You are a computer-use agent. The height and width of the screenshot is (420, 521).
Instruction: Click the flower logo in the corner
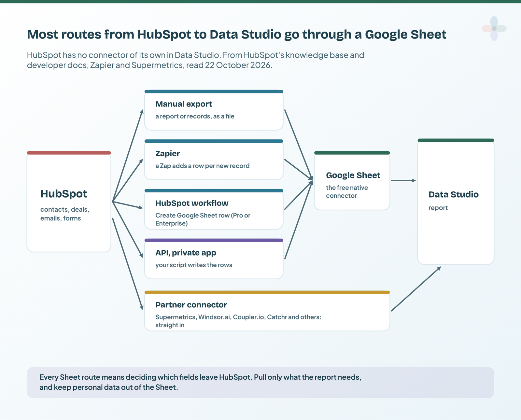pyautogui.click(x=494, y=29)
